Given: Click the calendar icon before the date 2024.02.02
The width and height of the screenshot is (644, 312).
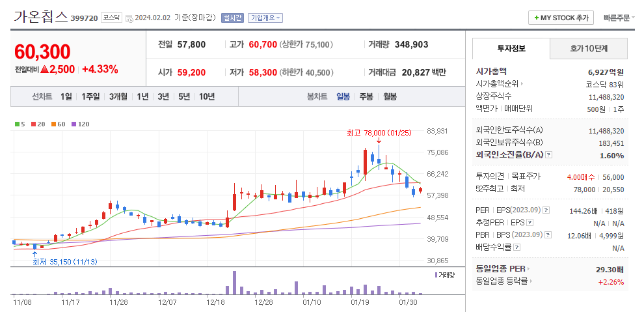Looking at the screenshot, I should pos(129,18).
